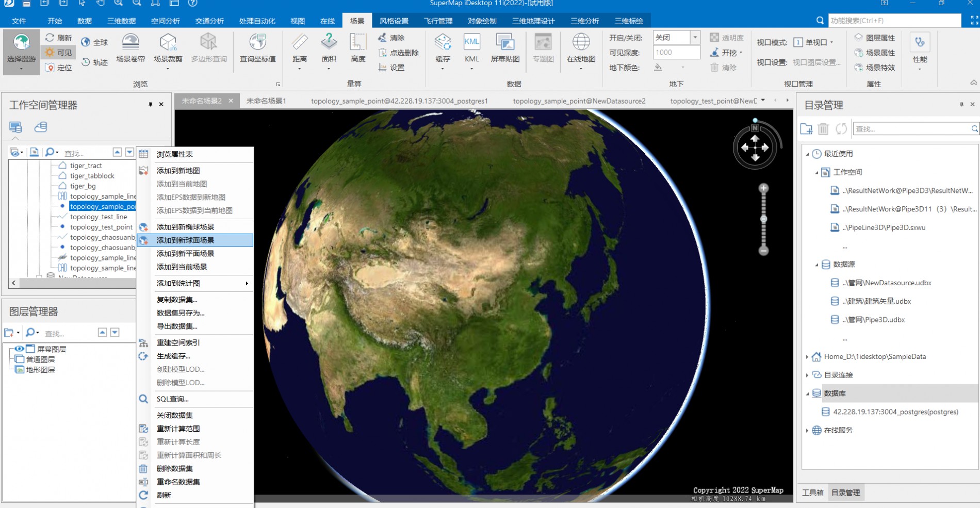This screenshot has width=980, height=508.
Task: Expand the 目录连接 node
Action: pyautogui.click(x=807, y=375)
